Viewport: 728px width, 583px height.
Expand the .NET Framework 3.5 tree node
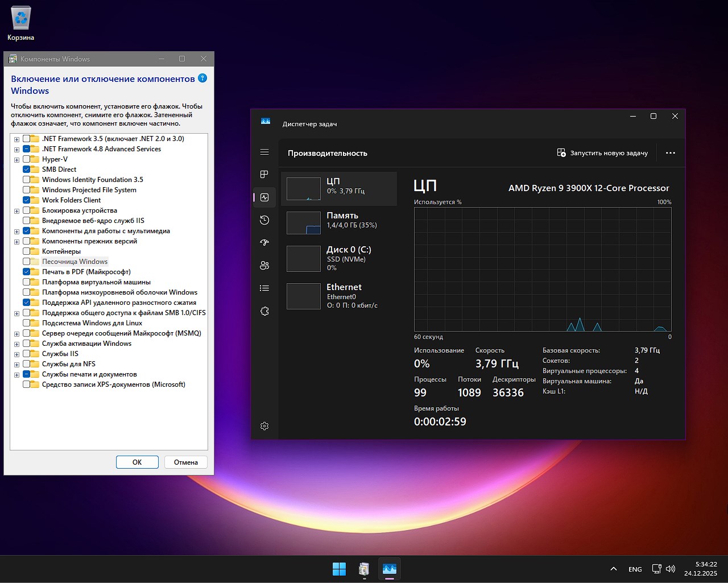point(16,138)
